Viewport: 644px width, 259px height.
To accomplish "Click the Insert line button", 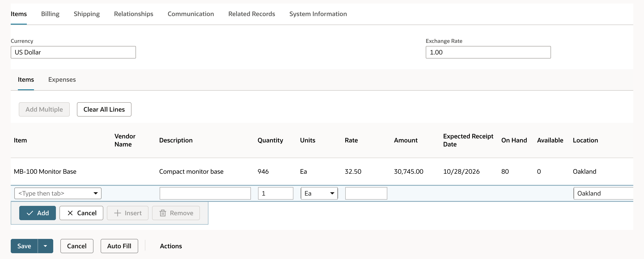I will (127, 213).
